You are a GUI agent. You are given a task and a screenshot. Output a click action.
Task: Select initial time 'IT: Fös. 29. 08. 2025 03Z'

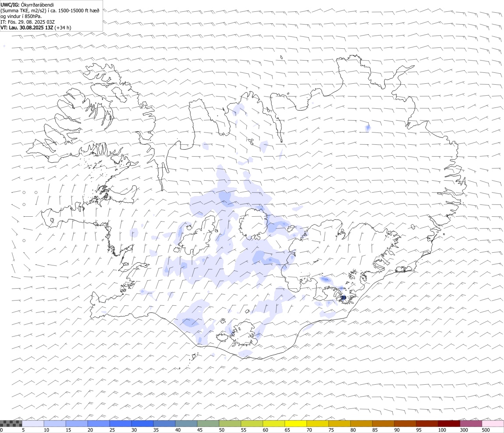click(28, 22)
